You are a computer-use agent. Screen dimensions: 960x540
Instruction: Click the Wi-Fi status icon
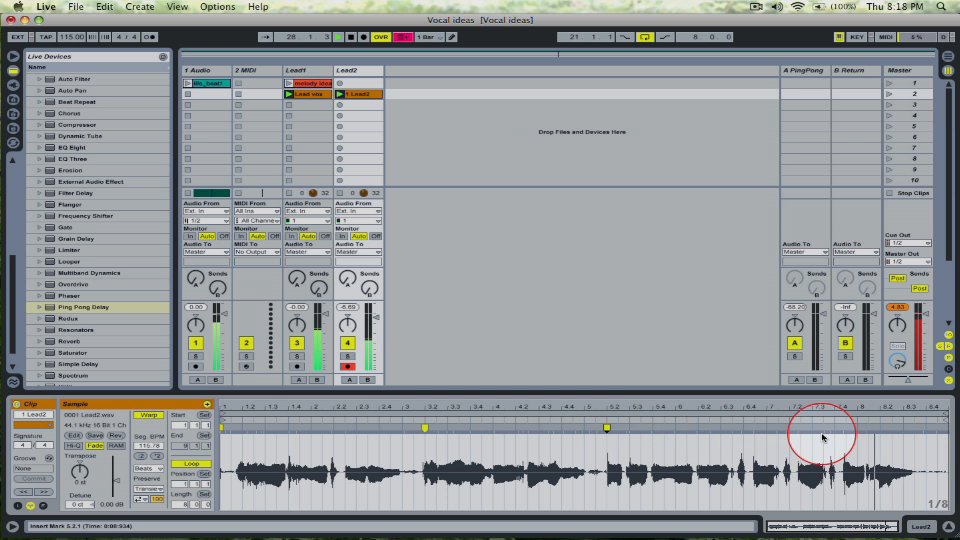pos(797,7)
